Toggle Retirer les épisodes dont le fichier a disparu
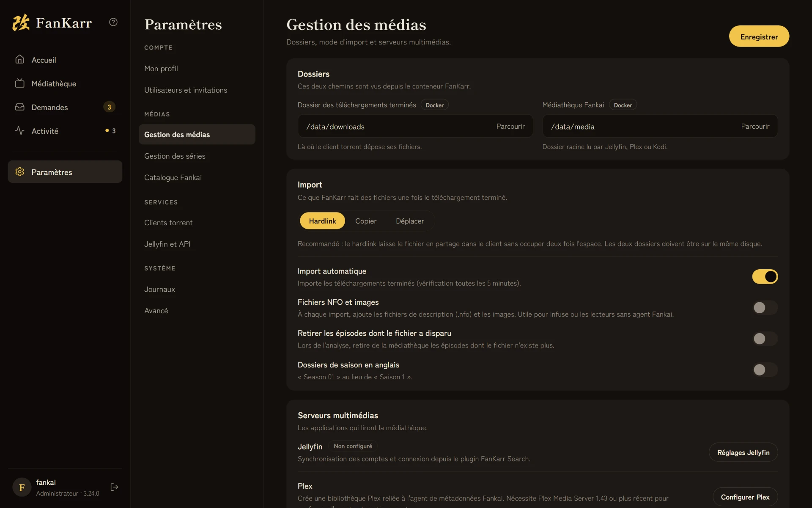The height and width of the screenshot is (508, 812). click(765, 339)
